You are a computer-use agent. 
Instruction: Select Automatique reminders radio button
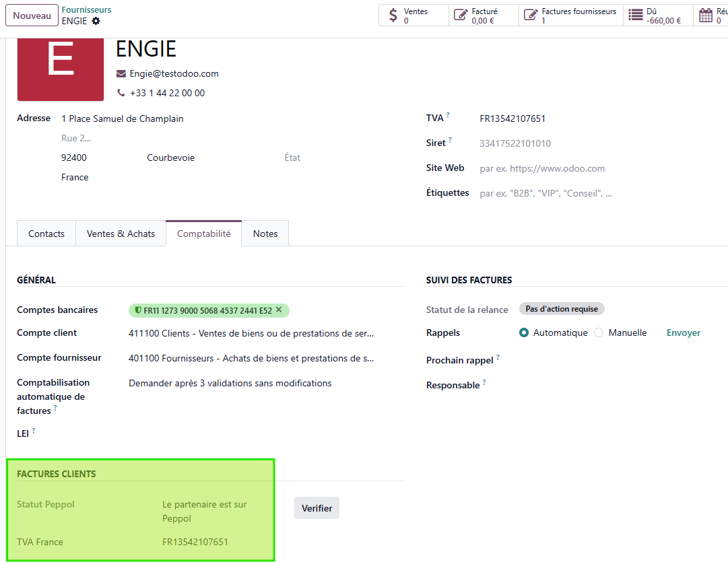524,332
